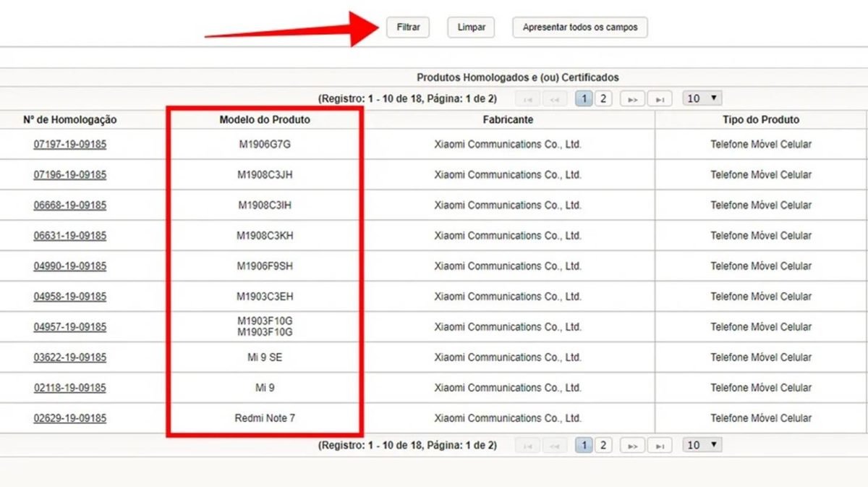Go to last page in bottom pager

(660, 446)
